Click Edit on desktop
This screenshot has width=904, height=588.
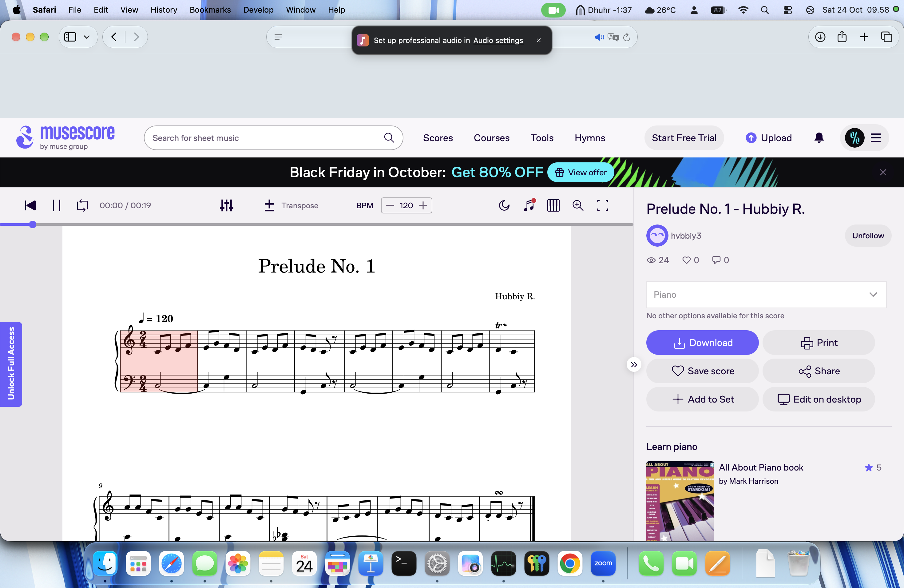point(819,399)
